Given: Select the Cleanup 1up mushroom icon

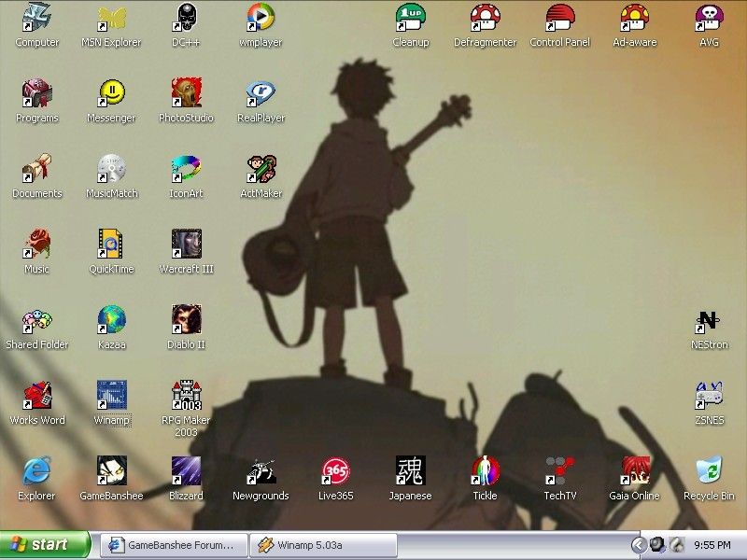Looking at the screenshot, I should pyautogui.click(x=410, y=18).
